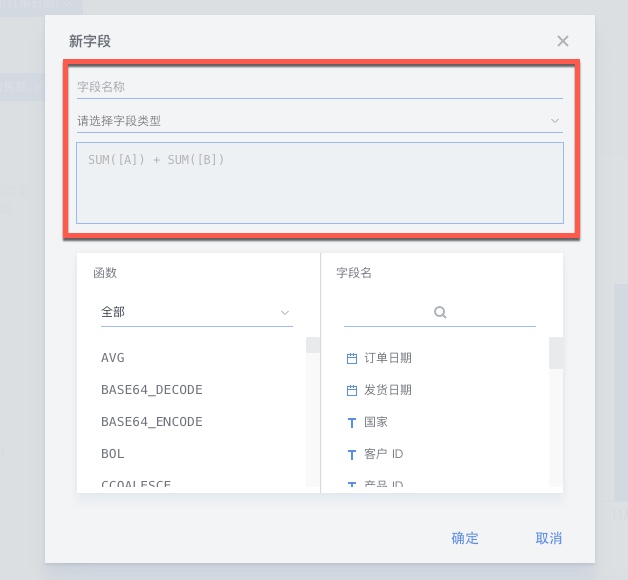Click the SUM([A]) + SUM([B]) formula box

pyautogui.click(x=320, y=183)
